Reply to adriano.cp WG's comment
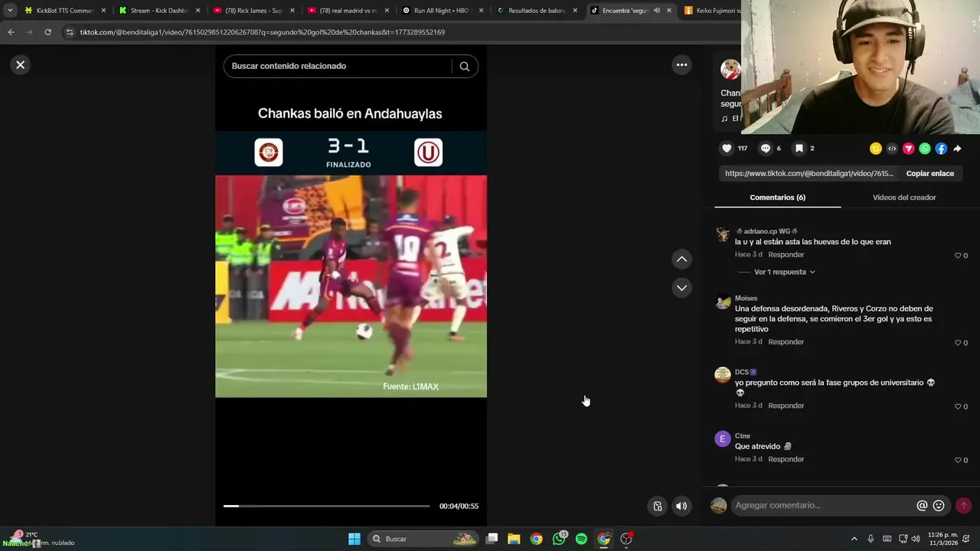The height and width of the screenshot is (551, 980). coord(786,255)
